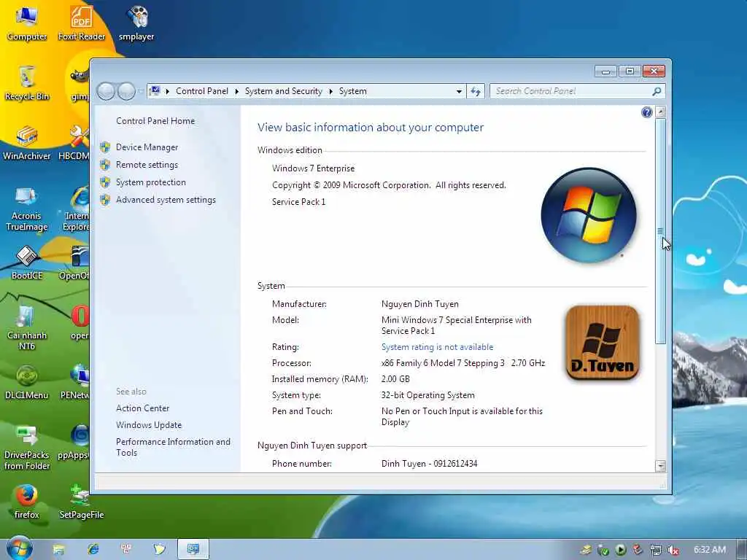Screen dimensions: 747x560
Task: Select the Recycle Bin icon
Action: (27, 83)
